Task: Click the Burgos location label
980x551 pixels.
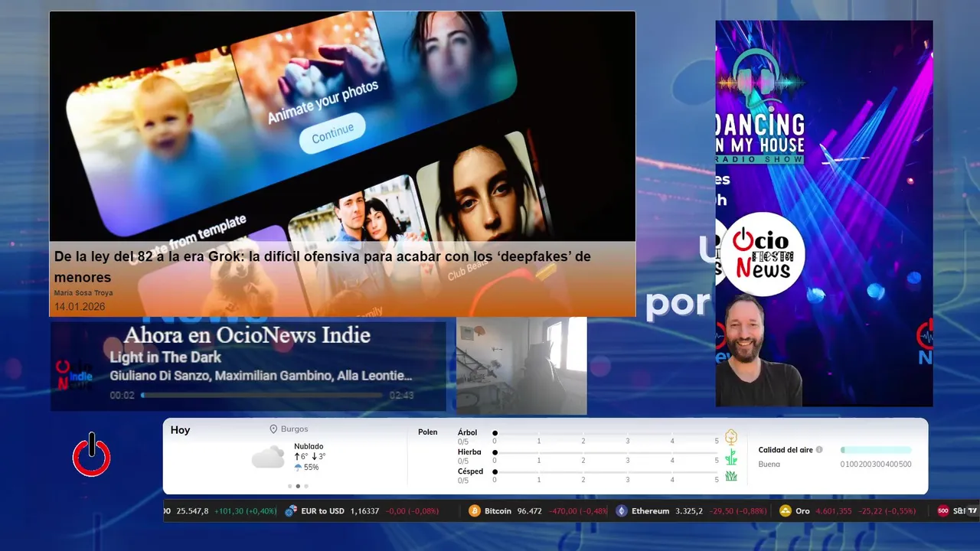Action: pyautogui.click(x=295, y=429)
